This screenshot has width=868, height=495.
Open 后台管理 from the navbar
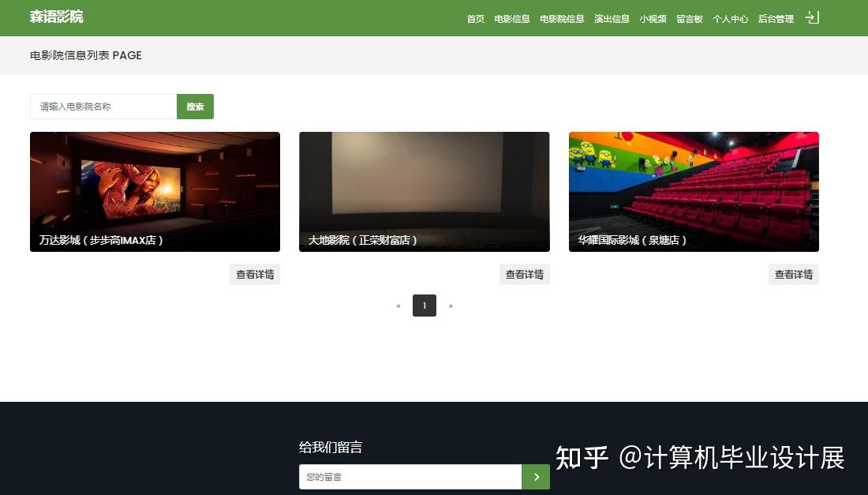[x=776, y=19]
